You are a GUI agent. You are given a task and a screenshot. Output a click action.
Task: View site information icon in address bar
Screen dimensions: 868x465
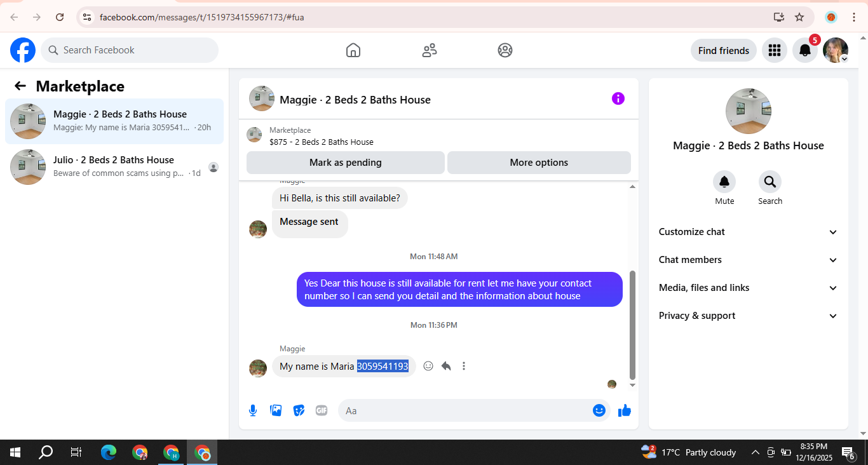coord(87,17)
